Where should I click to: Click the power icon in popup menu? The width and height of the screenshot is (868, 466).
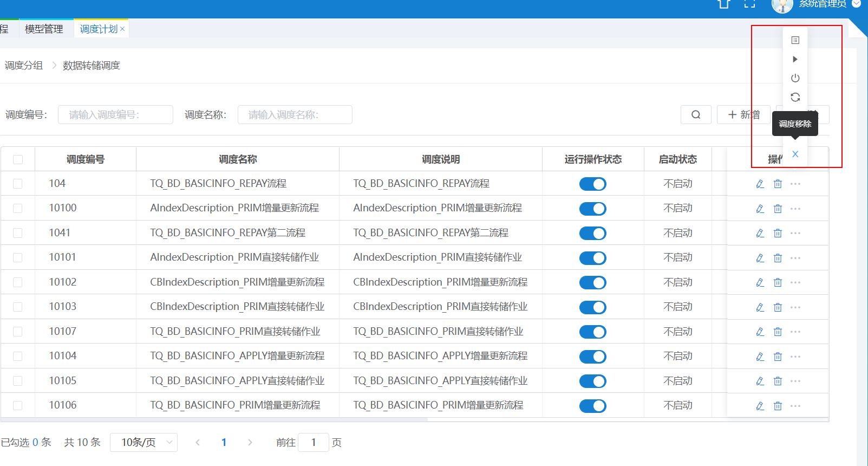pos(795,78)
